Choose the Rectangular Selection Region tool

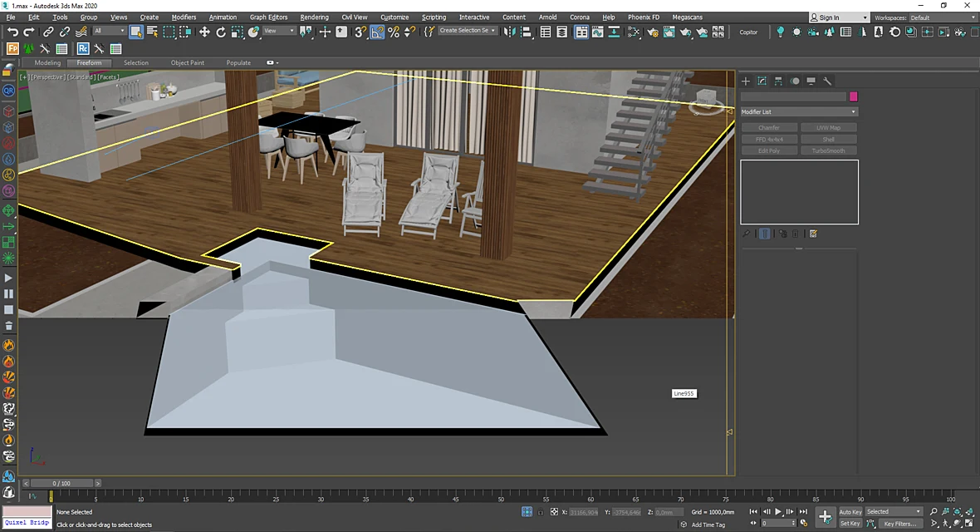tap(169, 32)
